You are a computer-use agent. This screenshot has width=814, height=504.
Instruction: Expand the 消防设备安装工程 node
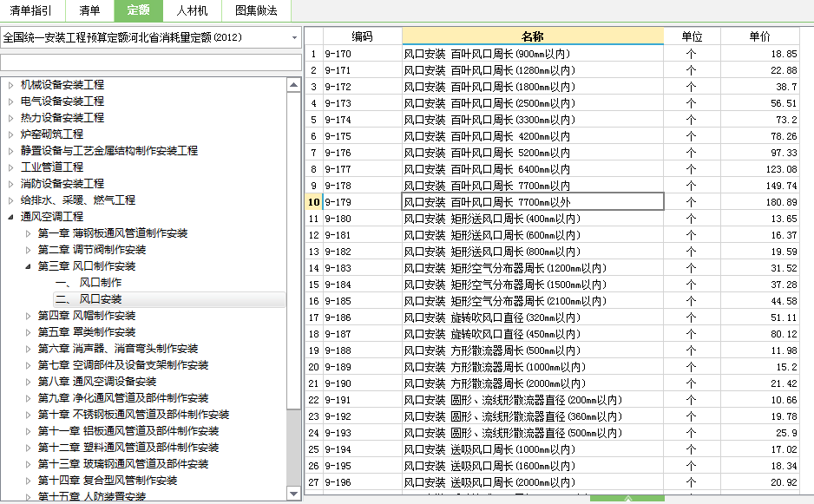tap(11, 184)
